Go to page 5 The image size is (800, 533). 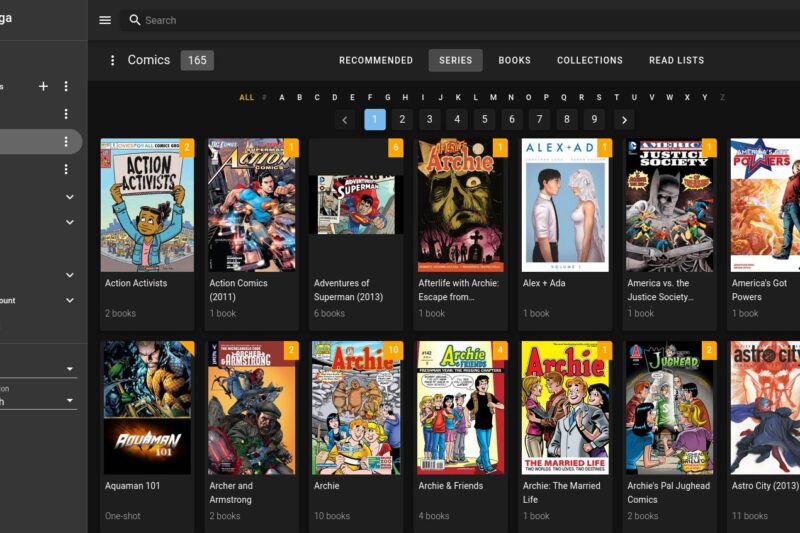[485, 119]
